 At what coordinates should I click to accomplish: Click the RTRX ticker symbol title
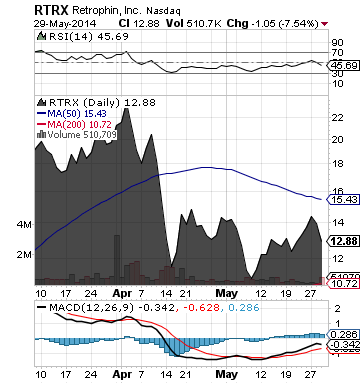51,10
